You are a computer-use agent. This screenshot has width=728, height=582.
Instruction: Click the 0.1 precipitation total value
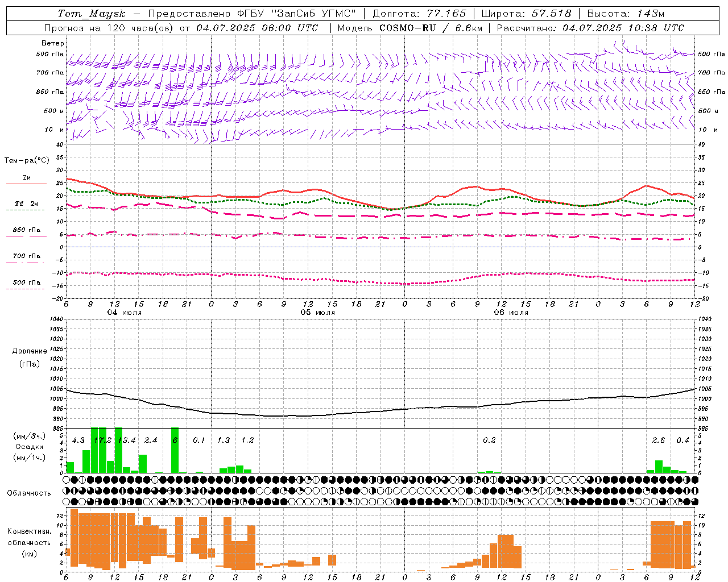point(199,440)
